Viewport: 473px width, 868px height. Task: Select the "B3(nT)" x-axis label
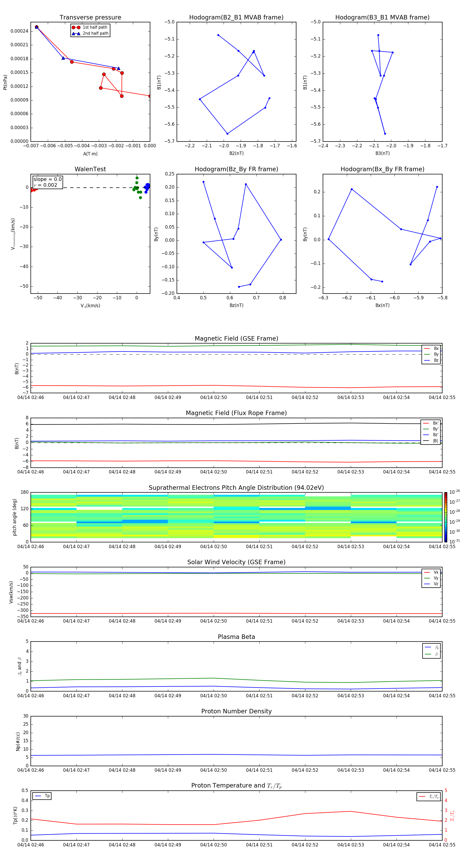(x=382, y=153)
